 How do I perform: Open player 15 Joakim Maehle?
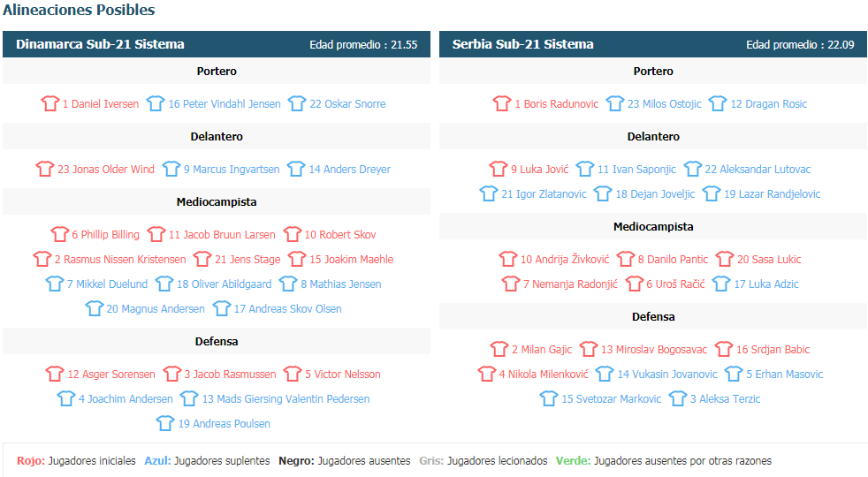coord(352,260)
